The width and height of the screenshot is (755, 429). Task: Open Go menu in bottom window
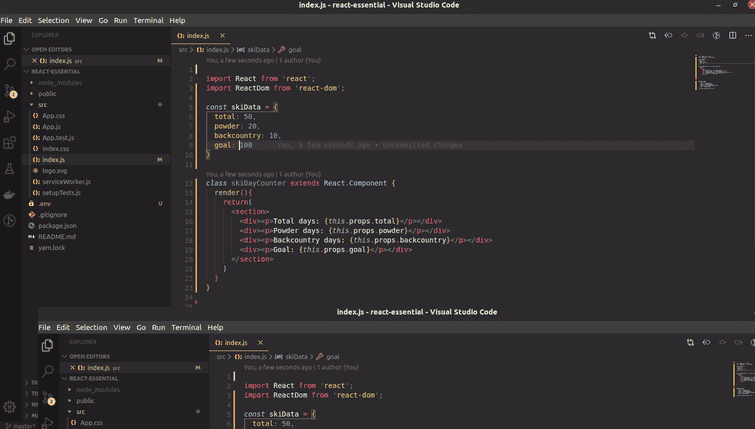pyautogui.click(x=141, y=327)
